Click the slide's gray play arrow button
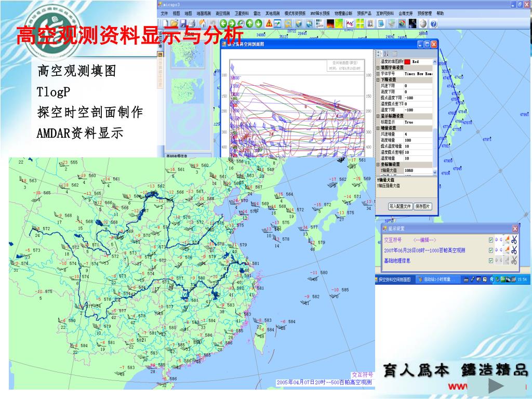Viewport: 532px width, 399px height. (496, 385)
